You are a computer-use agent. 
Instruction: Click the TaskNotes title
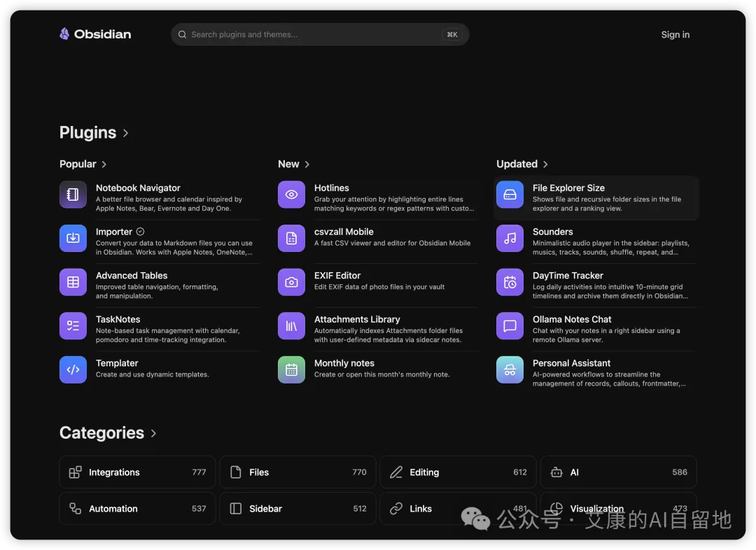tap(118, 320)
